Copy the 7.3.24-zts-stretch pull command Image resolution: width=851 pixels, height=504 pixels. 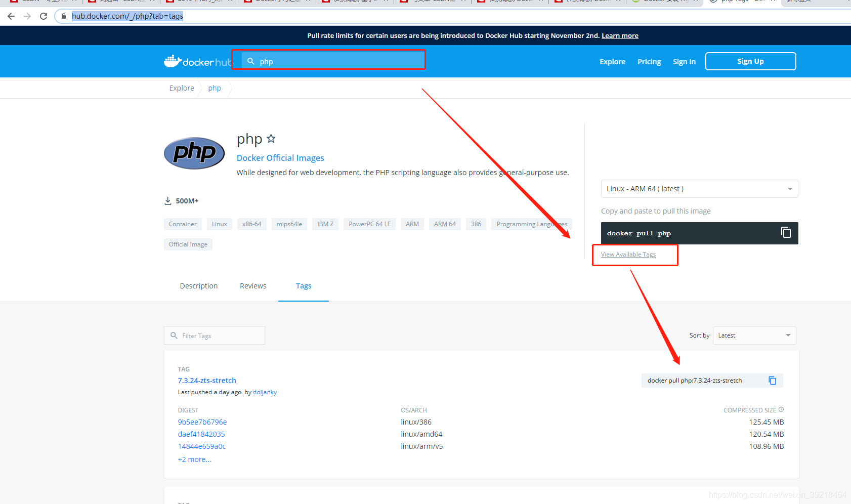[x=772, y=381]
